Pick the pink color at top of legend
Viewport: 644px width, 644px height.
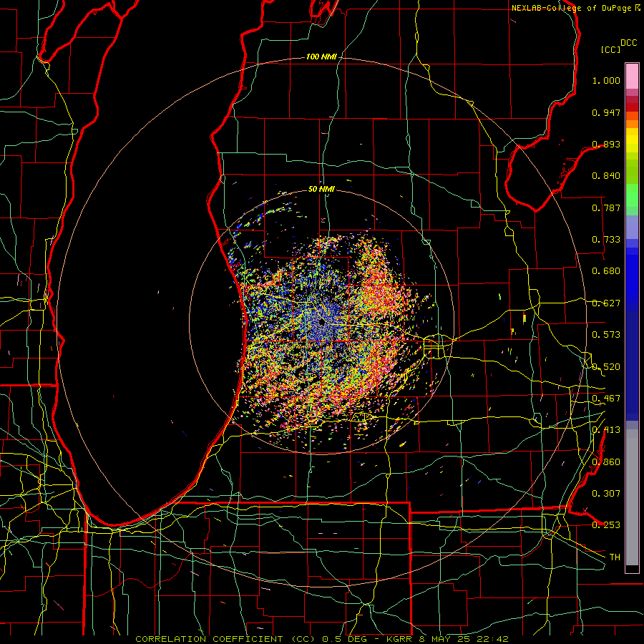tap(632, 76)
